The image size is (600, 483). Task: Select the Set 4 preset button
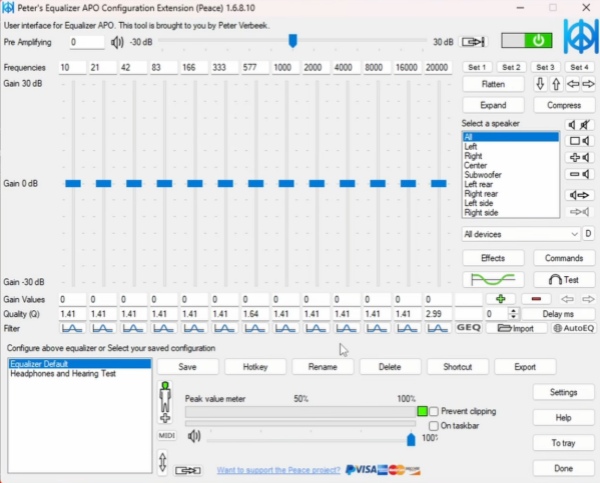point(580,67)
